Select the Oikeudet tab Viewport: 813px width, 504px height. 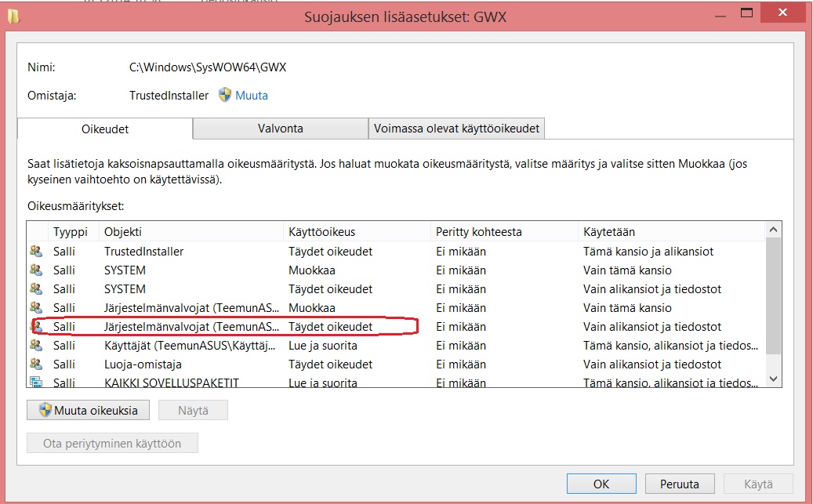click(104, 129)
